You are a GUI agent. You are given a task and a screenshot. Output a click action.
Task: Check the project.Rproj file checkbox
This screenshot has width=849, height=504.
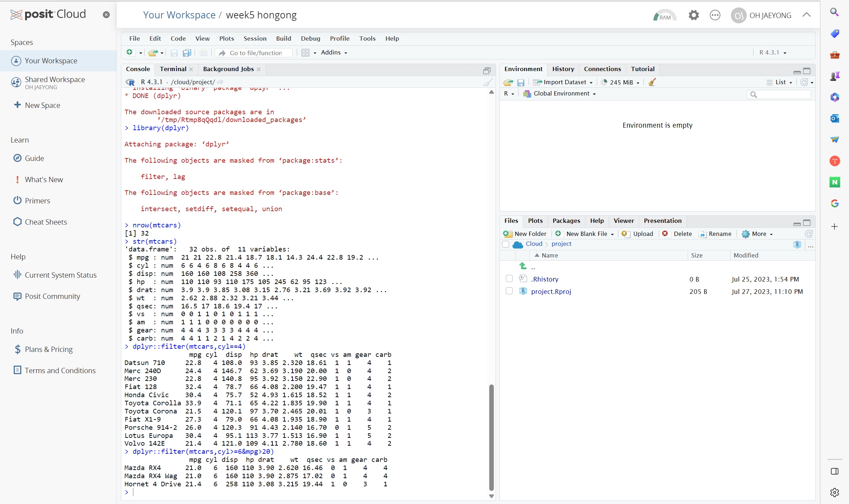click(x=509, y=291)
